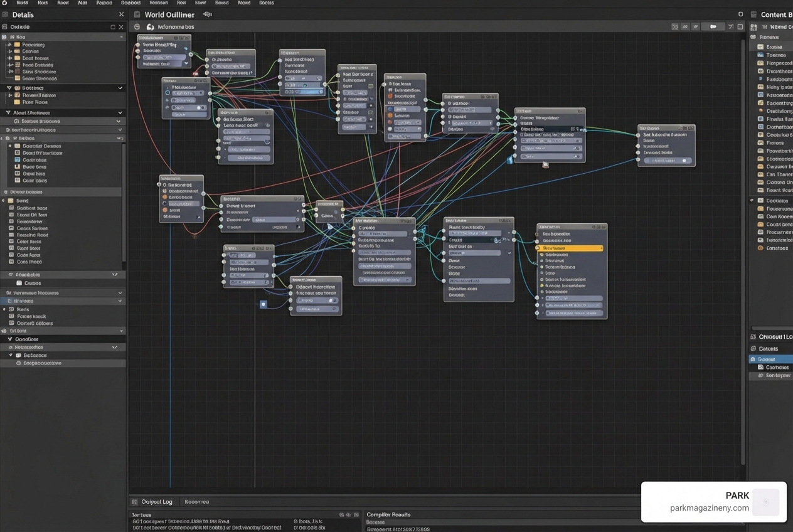
Task: Click the Details panel icon
Action: pos(4,14)
